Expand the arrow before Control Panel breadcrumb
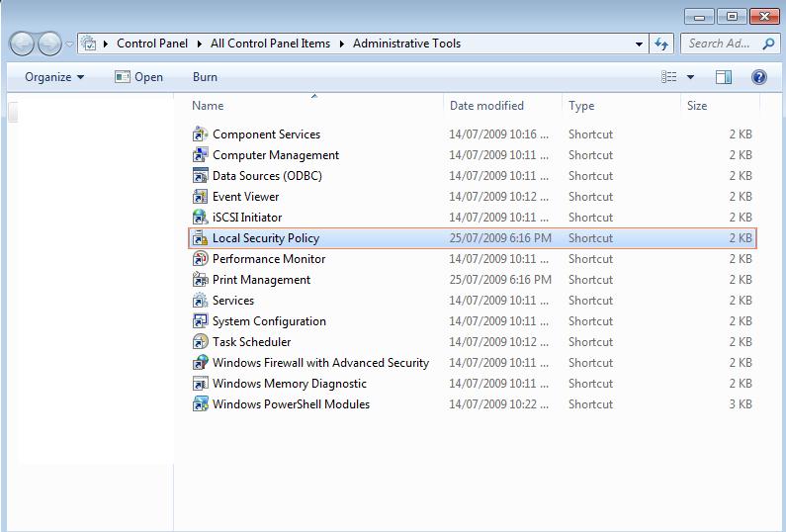 pos(106,44)
